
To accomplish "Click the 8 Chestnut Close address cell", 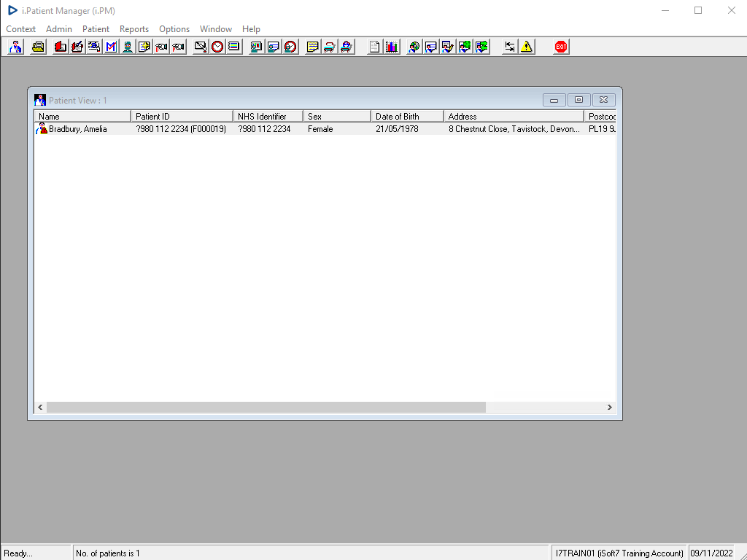I will pos(514,129).
